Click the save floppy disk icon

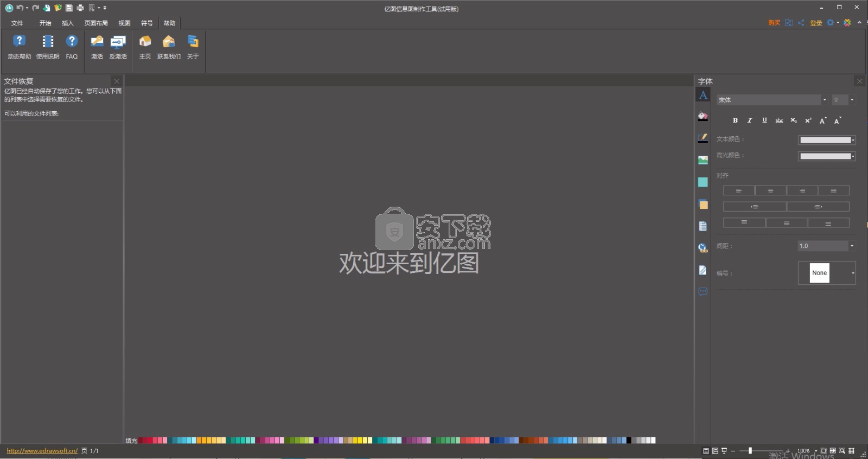tap(69, 8)
